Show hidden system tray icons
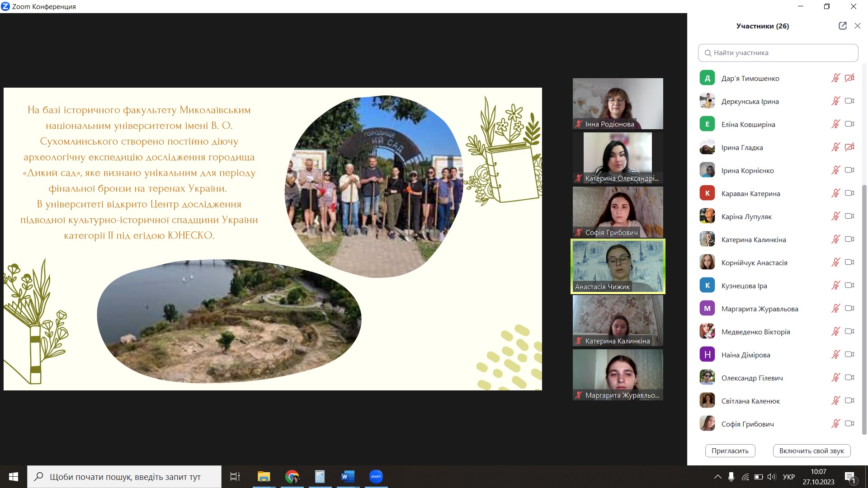This screenshot has width=868, height=488. (x=717, y=477)
